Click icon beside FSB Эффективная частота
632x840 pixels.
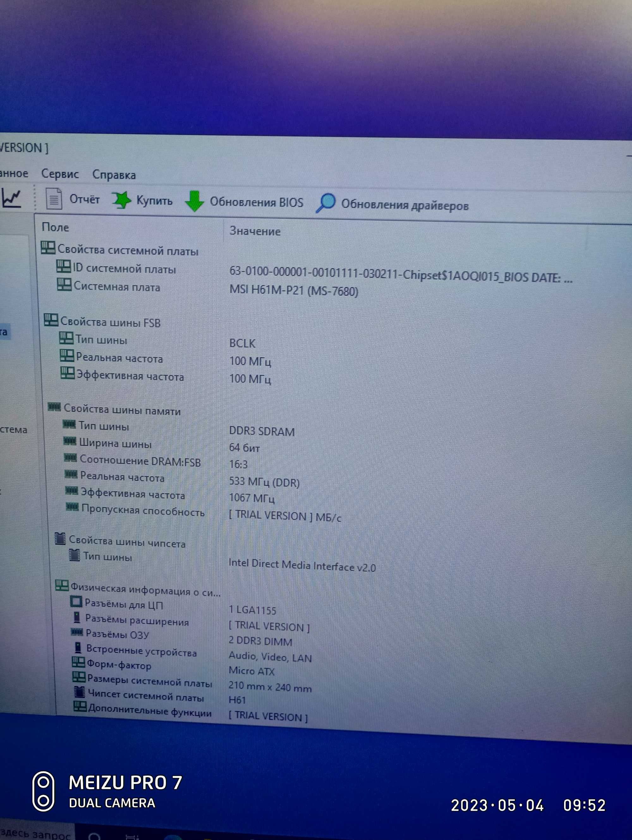[x=68, y=373]
